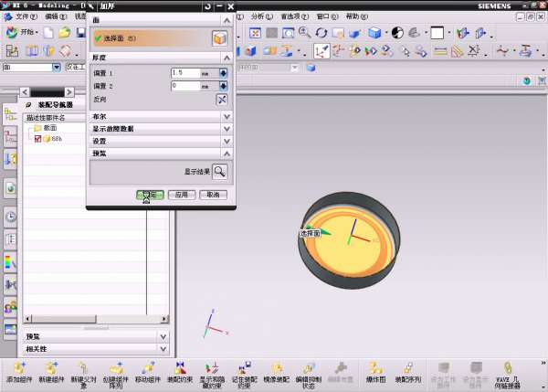This screenshot has height=392, width=548.
Task: Open the Offset 1 options dropdown
Action: coord(222,72)
